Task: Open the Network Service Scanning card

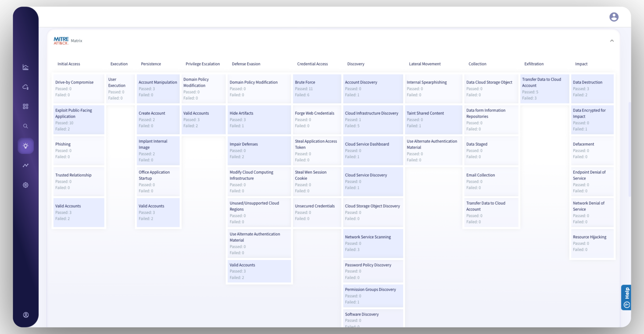Action: (373, 243)
